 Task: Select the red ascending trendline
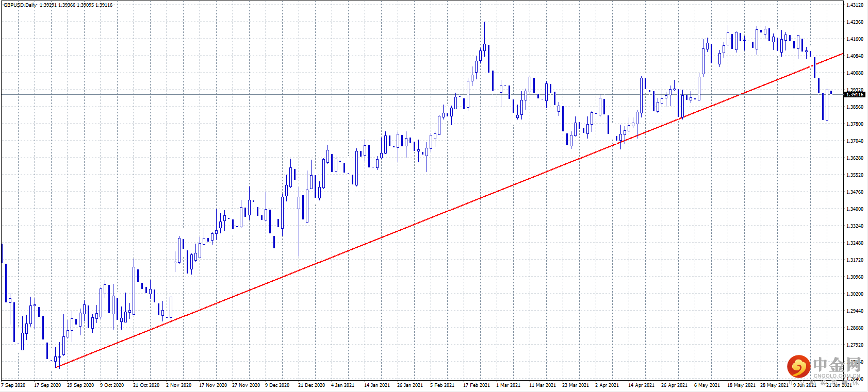tap(449, 210)
